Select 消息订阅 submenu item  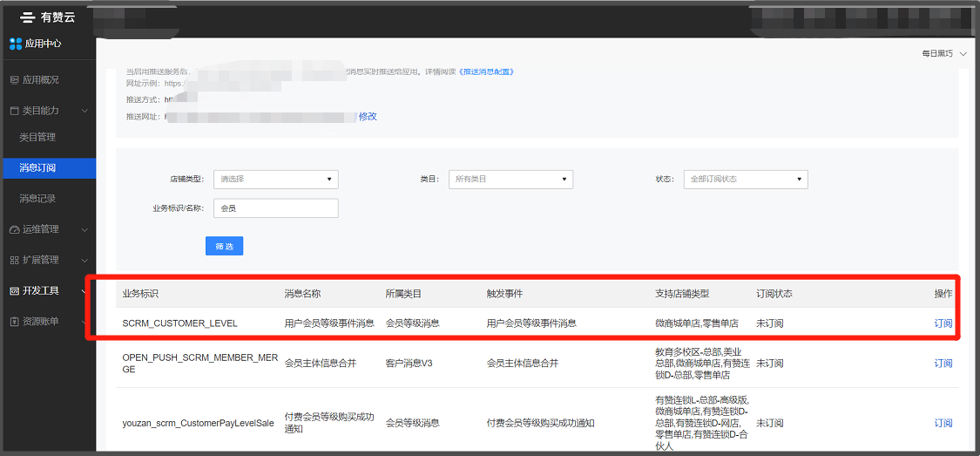click(48, 168)
